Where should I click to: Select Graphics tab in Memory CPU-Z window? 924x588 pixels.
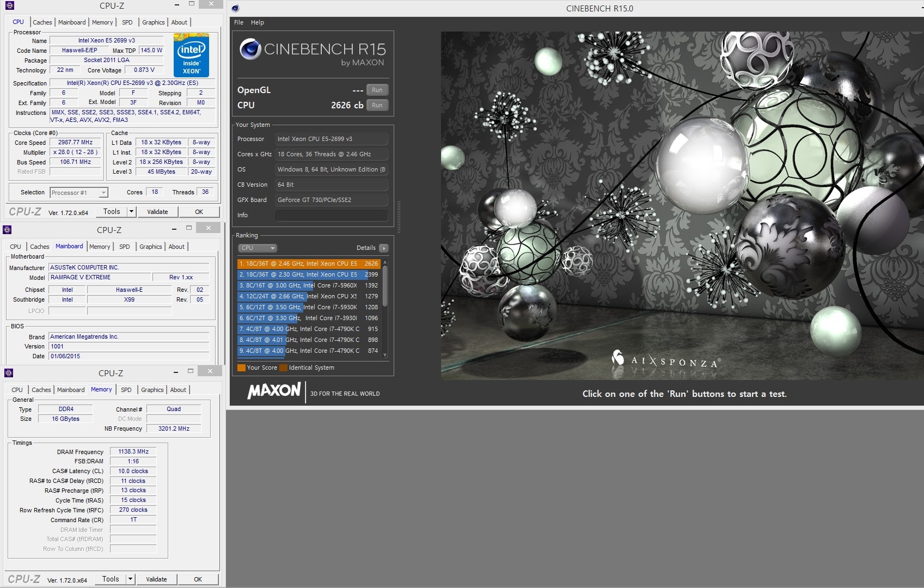click(x=152, y=390)
